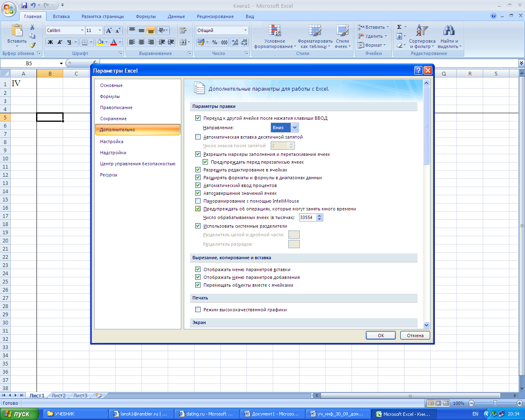Click the Bottom align icon
The height and width of the screenshot is (420, 525).
coord(151,30)
